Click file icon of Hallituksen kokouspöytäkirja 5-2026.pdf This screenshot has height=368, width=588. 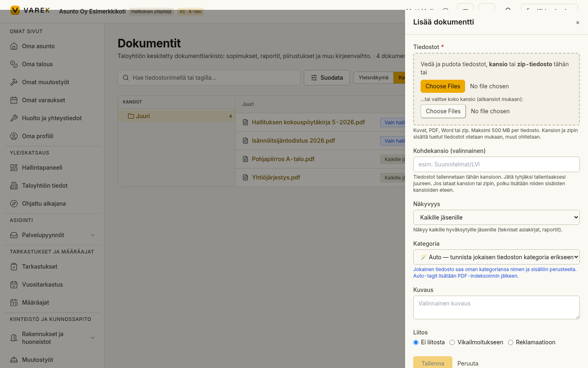[245, 122]
